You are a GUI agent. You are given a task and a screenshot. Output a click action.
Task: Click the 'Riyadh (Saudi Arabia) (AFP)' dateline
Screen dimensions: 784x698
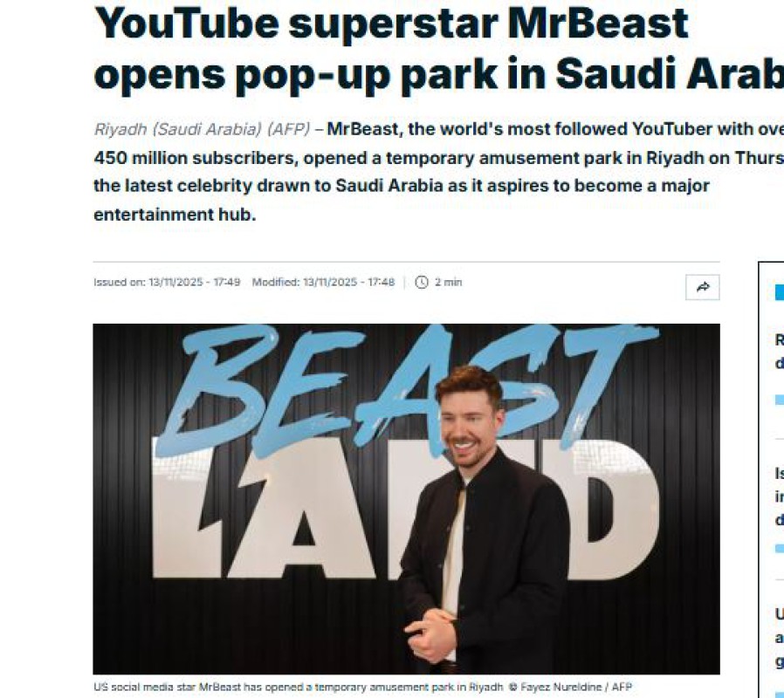coord(202,129)
